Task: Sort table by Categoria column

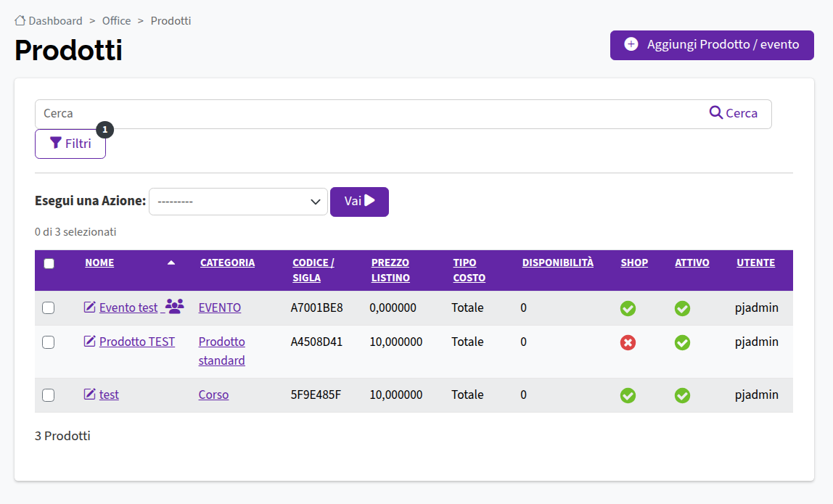Action: tap(227, 263)
